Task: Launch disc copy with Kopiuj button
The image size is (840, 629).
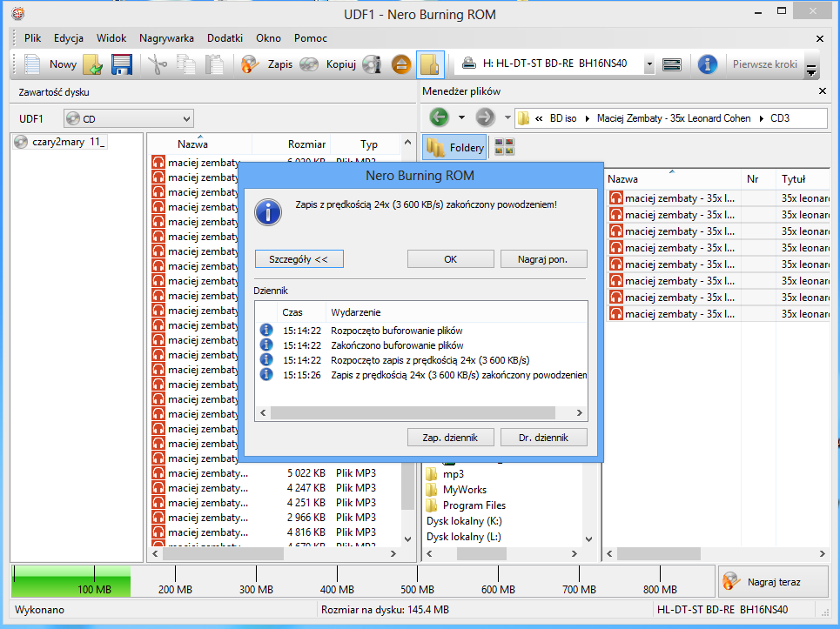Action: click(327, 64)
